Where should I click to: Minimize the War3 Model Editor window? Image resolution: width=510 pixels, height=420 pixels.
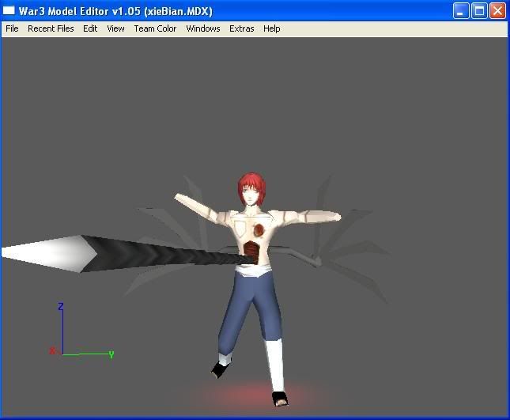coord(460,11)
